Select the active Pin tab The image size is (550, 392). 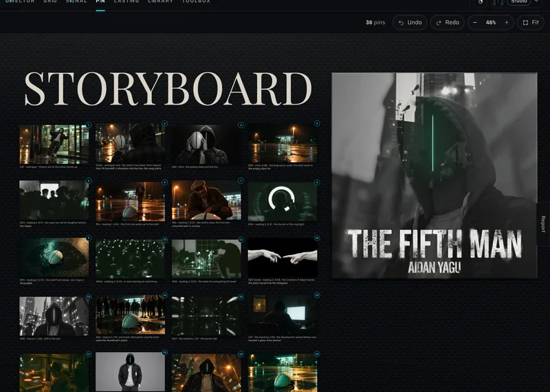click(100, 2)
